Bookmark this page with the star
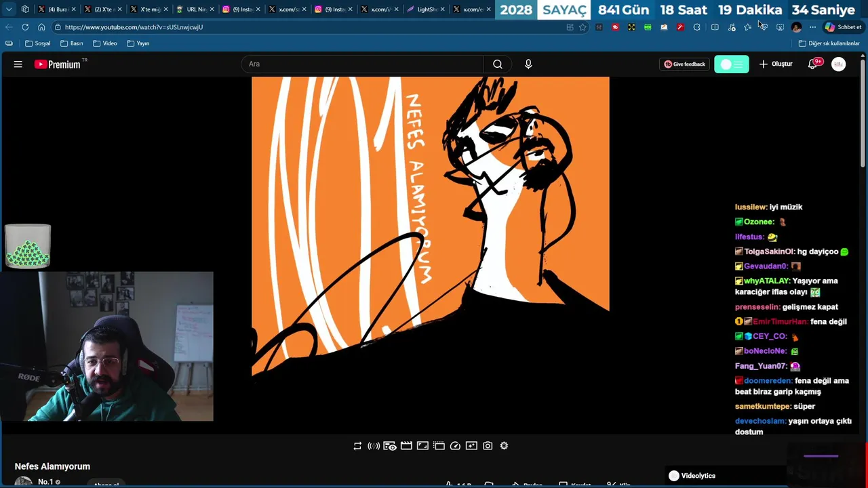This screenshot has height=488, width=868. (x=583, y=27)
